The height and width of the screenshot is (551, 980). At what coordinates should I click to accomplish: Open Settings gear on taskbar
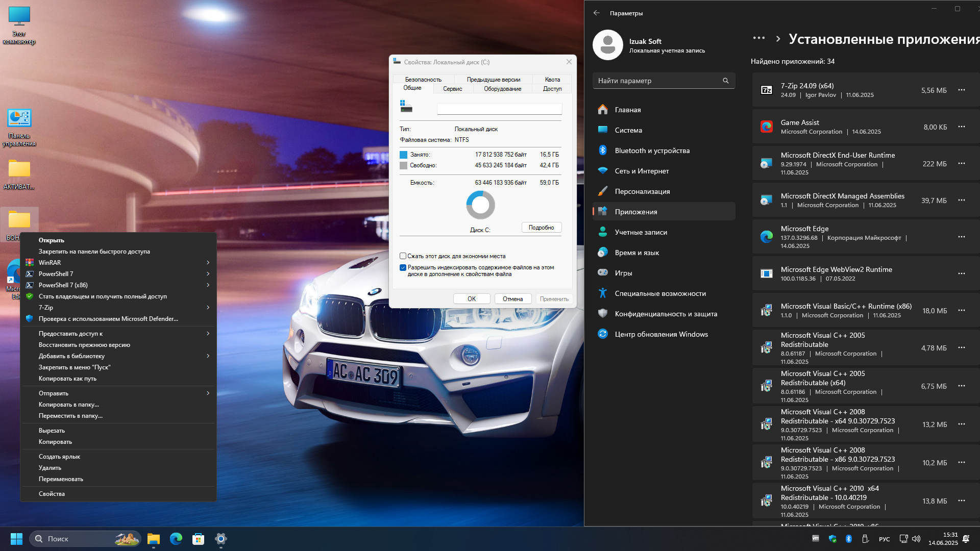point(221,539)
